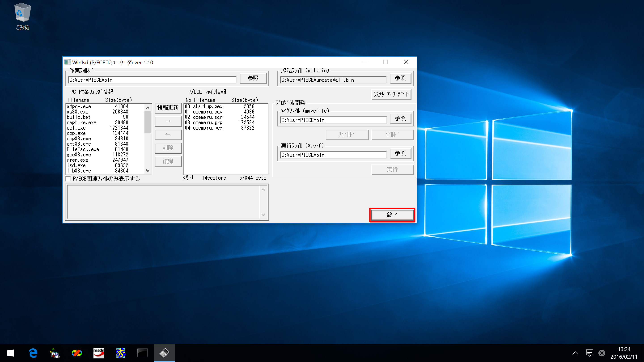Click the 実行ファイル path input field
Image resolution: width=644 pixels, height=362 pixels.
[333, 155]
